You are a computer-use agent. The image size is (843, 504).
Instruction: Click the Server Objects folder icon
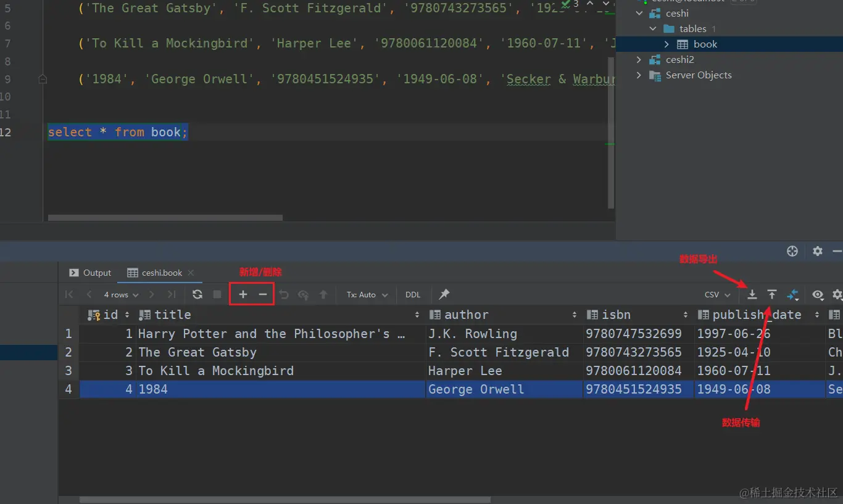point(655,75)
